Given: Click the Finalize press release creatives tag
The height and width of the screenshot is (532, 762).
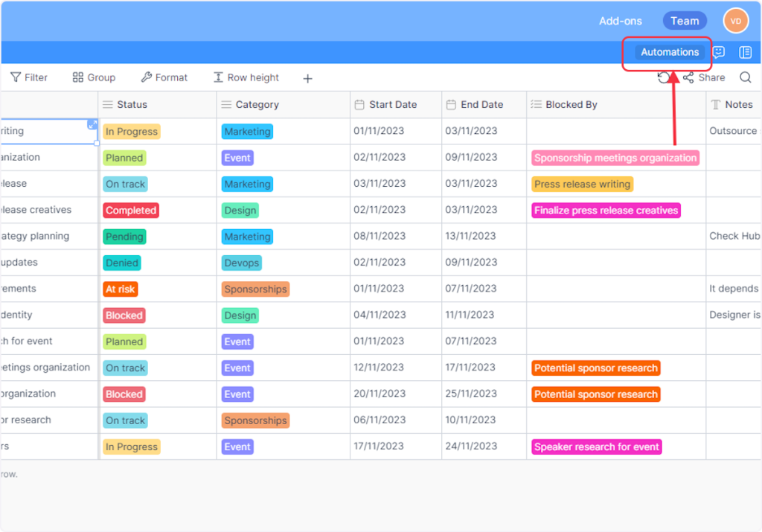Looking at the screenshot, I should pos(606,211).
